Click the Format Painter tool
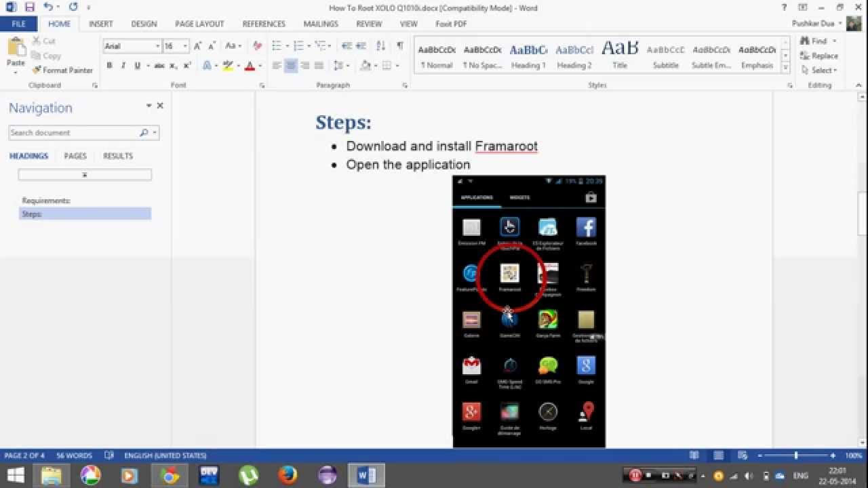This screenshot has width=868, height=488. [62, 70]
